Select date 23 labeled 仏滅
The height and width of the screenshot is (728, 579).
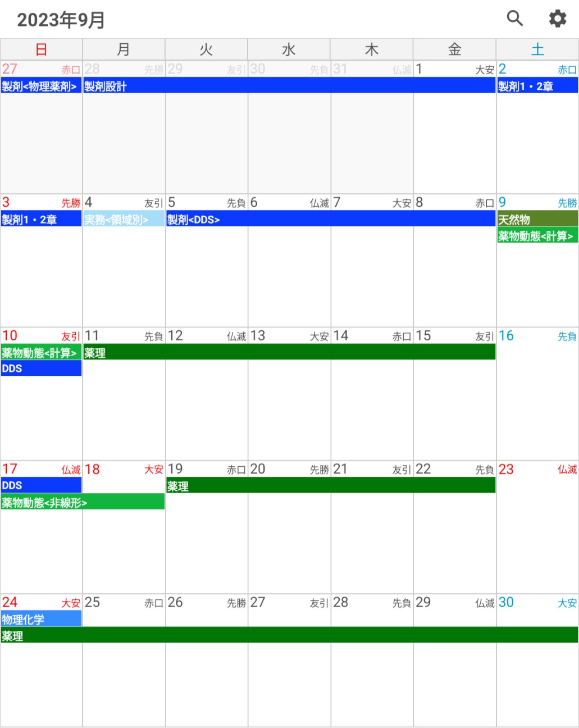[x=537, y=527]
